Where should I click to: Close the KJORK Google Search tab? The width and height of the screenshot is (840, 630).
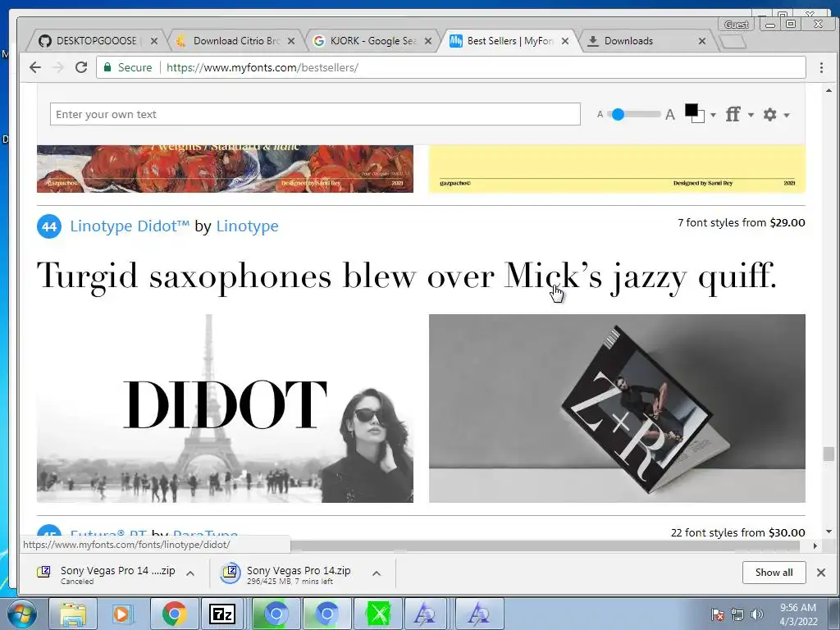pyautogui.click(x=428, y=41)
